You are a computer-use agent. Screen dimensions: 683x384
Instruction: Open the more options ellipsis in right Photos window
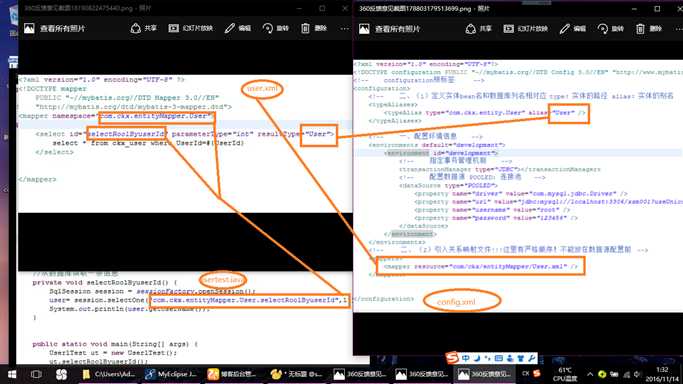click(679, 29)
